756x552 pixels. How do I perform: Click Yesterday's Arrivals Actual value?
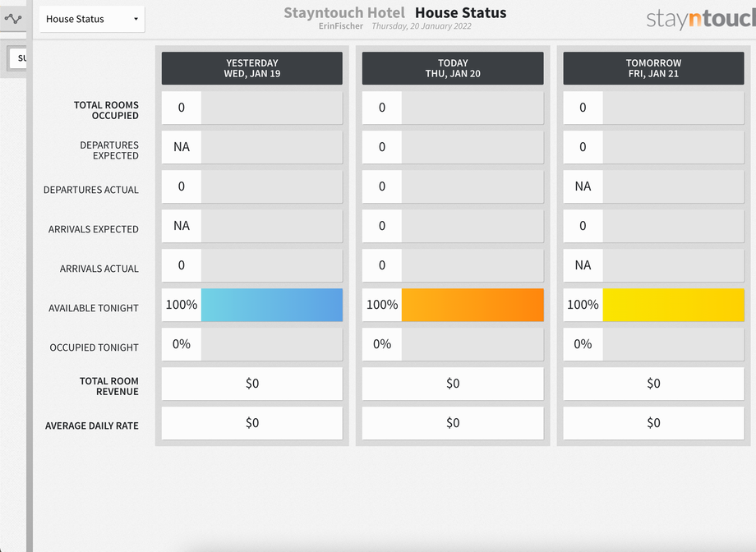(182, 265)
